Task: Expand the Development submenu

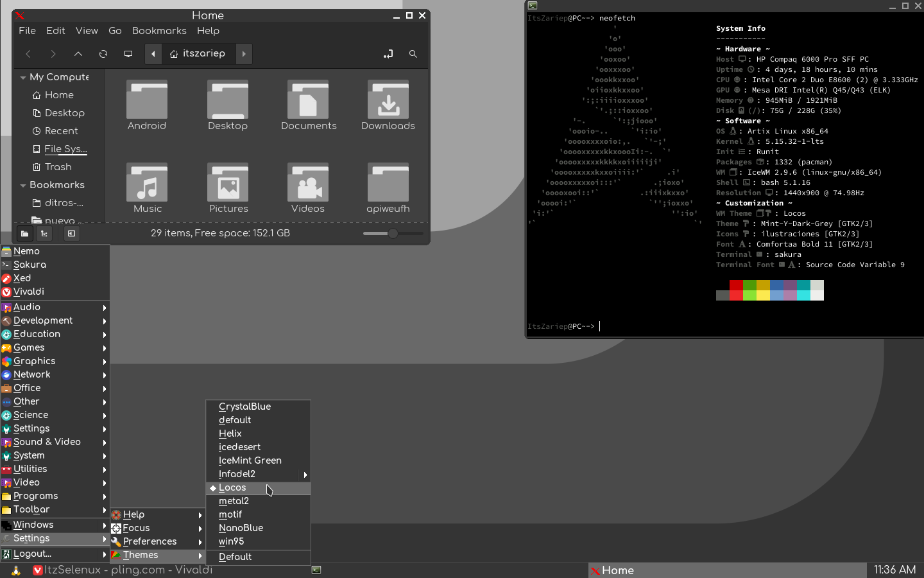Action: (55, 320)
